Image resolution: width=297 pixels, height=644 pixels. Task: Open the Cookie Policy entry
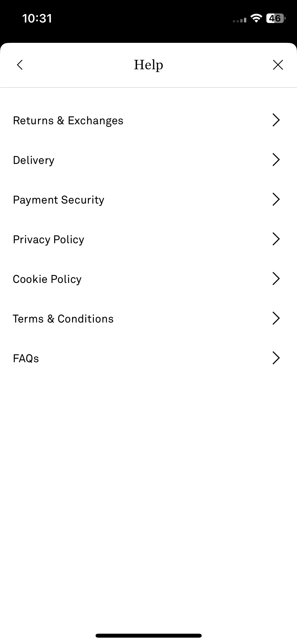tap(148, 279)
